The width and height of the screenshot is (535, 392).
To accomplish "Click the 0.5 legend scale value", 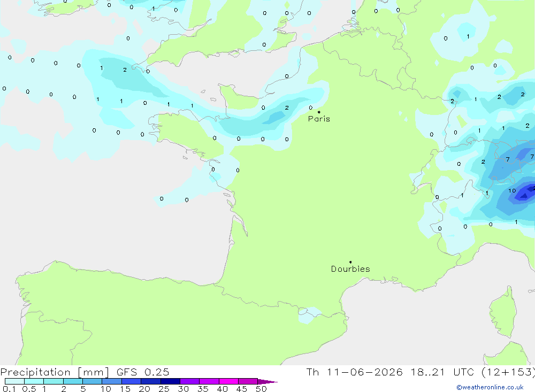I will (29, 389).
